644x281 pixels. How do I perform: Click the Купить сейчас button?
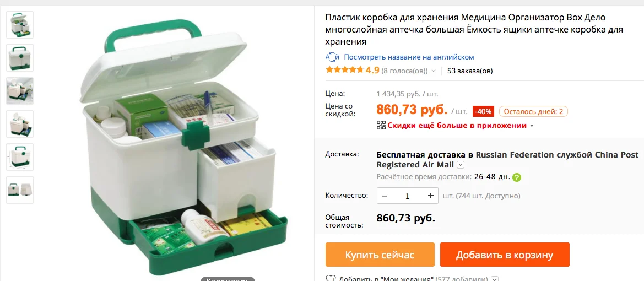click(x=380, y=255)
